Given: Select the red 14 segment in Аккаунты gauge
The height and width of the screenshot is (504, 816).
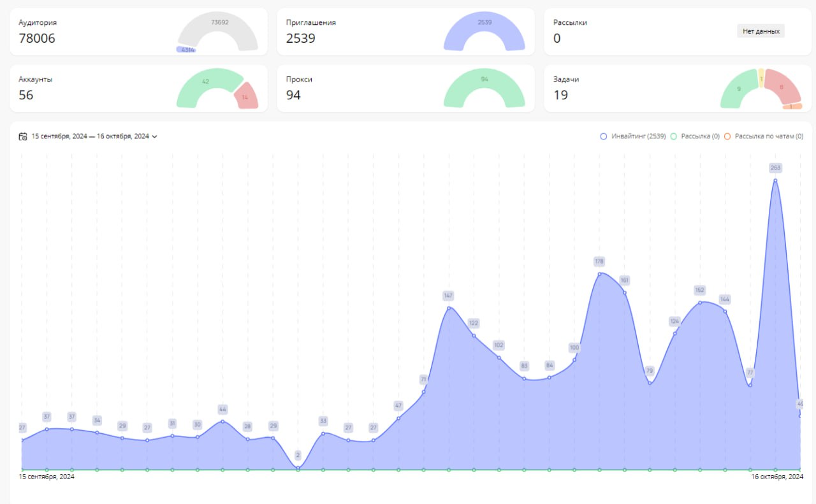Looking at the screenshot, I should tap(246, 96).
